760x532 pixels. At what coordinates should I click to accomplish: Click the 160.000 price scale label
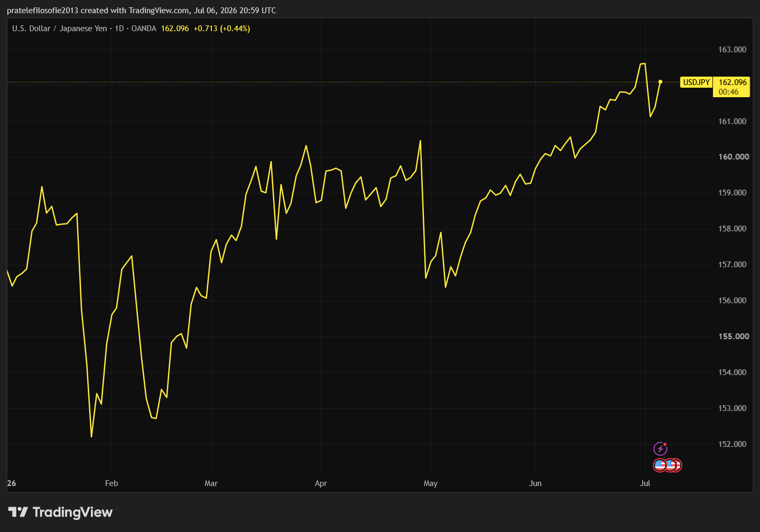click(x=734, y=157)
